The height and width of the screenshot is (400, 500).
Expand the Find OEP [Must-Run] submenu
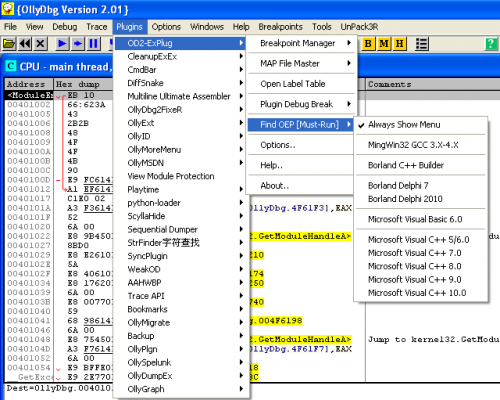pos(301,125)
